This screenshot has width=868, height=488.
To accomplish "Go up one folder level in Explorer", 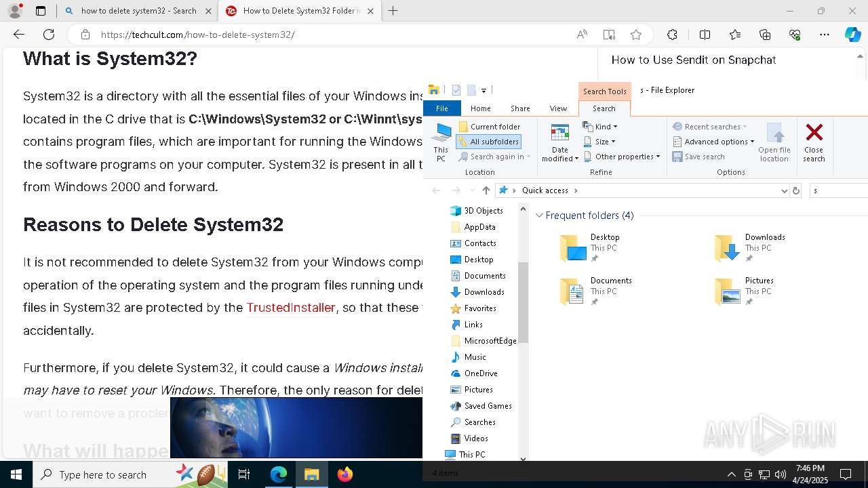I will coord(486,190).
